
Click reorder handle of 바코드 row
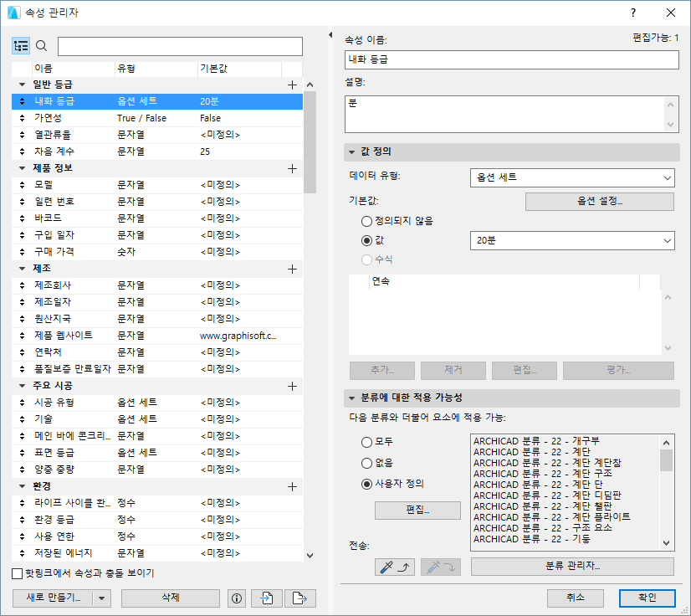[x=22, y=218]
